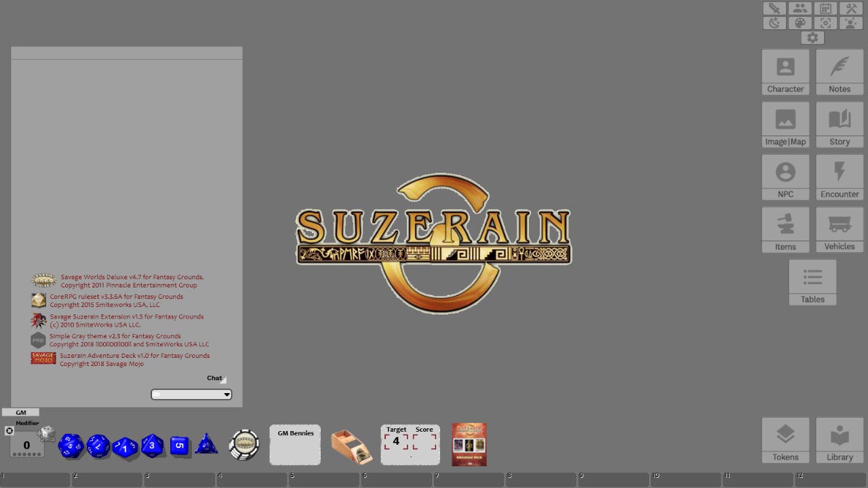The width and height of the screenshot is (868, 488).
Task: Open the Party Sheet icon
Action: pyautogui.click(x=800, y=8)
